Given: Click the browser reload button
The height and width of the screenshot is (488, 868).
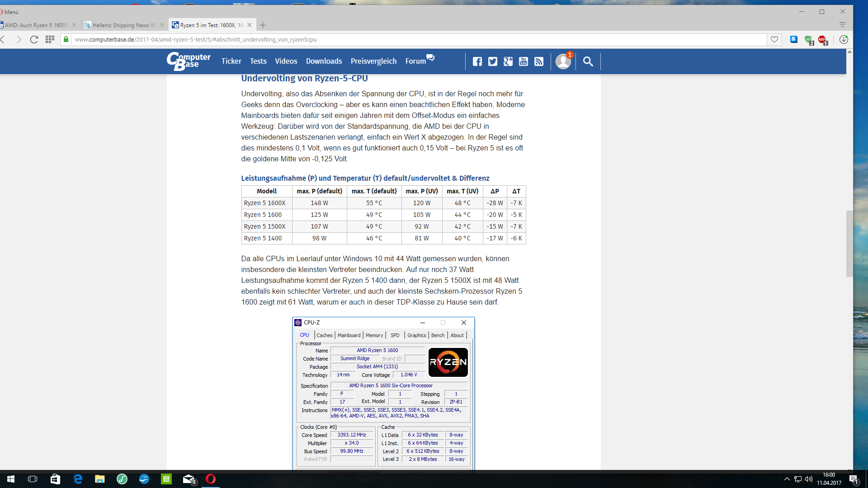Looking at the screenshot, I should pyautogui.click(x=34, y=39).
